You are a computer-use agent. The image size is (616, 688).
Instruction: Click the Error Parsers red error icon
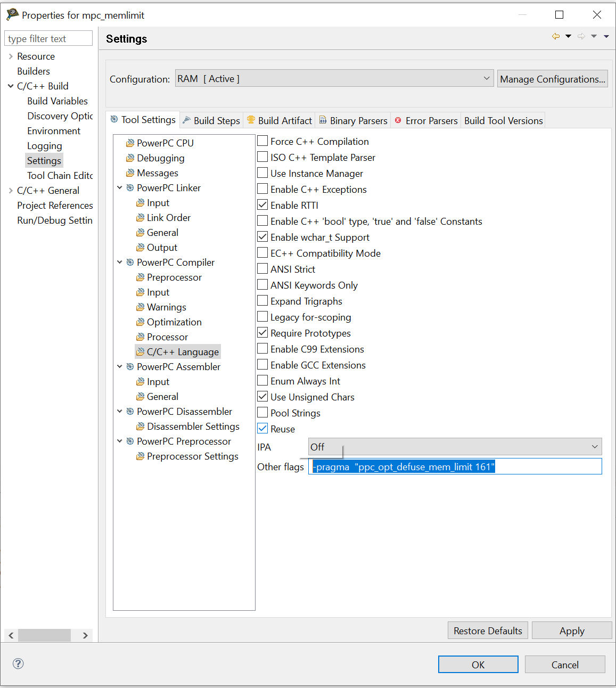pos(398,120)
